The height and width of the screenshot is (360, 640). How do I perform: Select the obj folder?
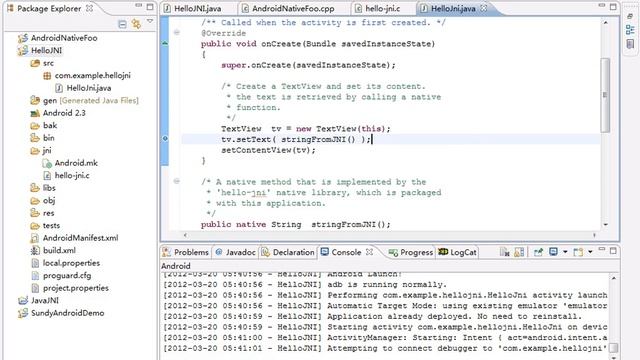tap(49, 201)
